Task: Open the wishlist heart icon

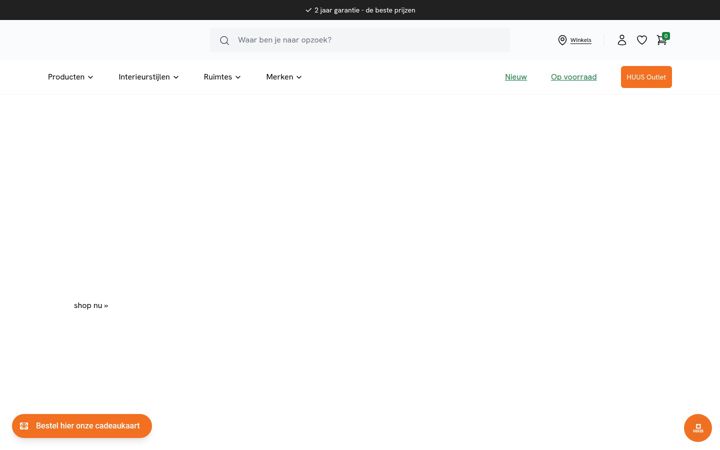Action: click(642, 40)
